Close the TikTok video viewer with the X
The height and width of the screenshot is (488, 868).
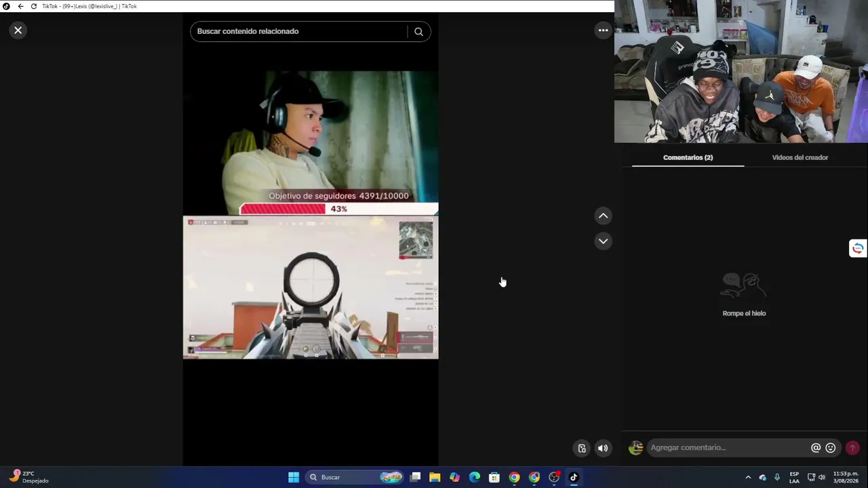[x=18, y=30]
